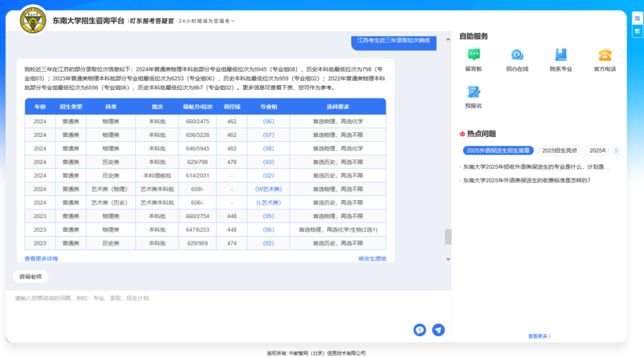Click cell 629/798

coord(197,162)
